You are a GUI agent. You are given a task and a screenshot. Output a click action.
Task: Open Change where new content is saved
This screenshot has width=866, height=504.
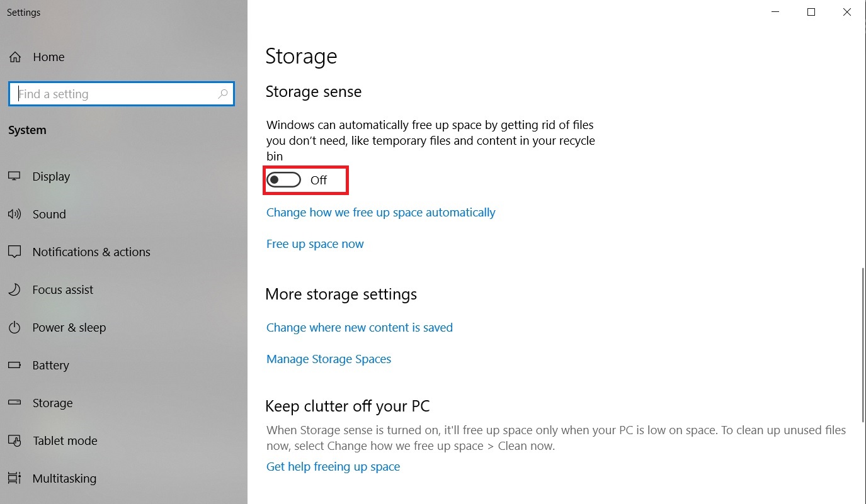click(x=360, y=327)
